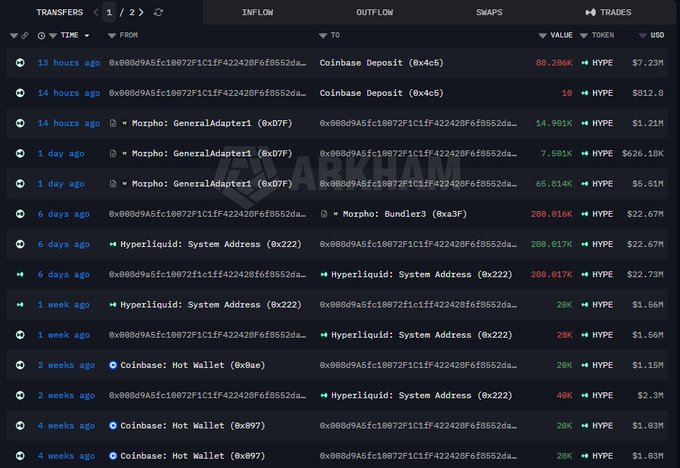The image size is (680, 468).
Task: Open Morpho: GeneralAdapter1 in $626.18K row
Action: click(x=212, y=154)
